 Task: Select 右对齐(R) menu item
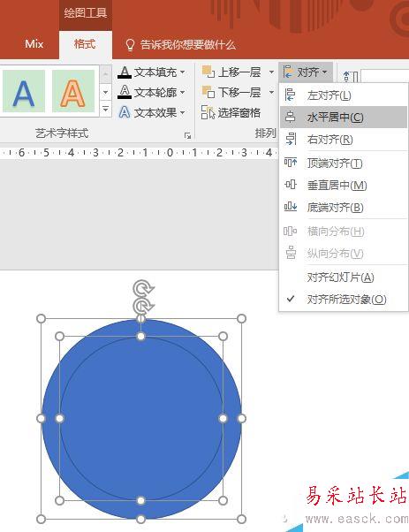(344, 139)
